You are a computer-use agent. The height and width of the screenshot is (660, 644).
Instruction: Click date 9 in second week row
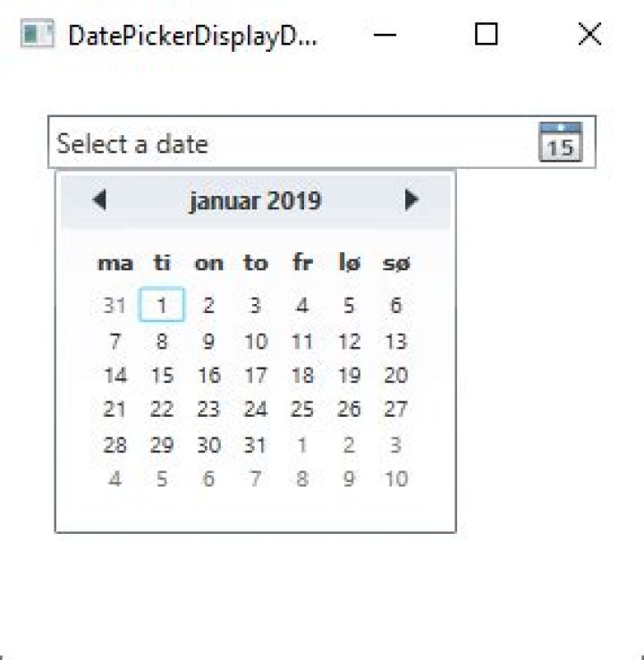(x=208, y=342)
